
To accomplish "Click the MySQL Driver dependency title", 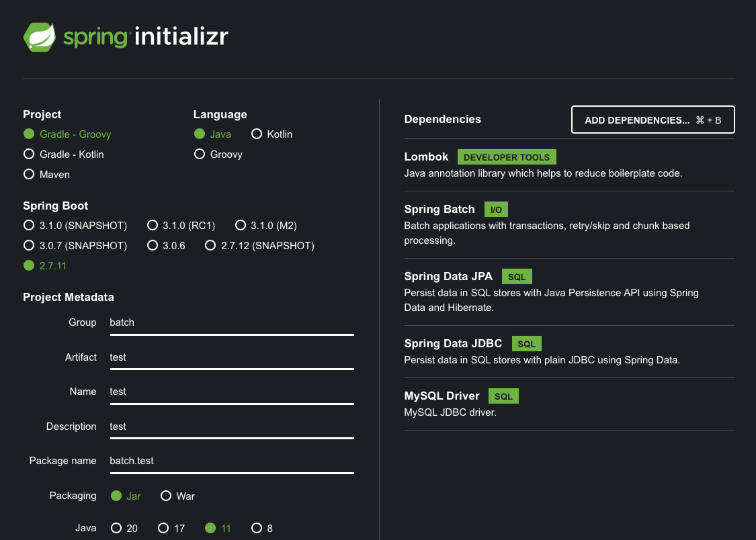I will [442, 396].
